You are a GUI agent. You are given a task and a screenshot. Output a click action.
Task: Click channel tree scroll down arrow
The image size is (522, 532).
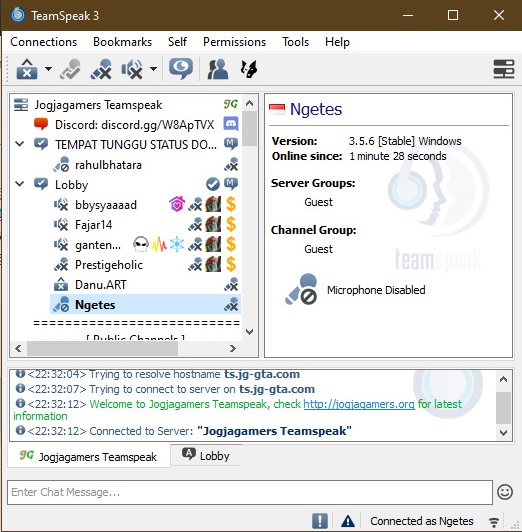pos(250,332)
